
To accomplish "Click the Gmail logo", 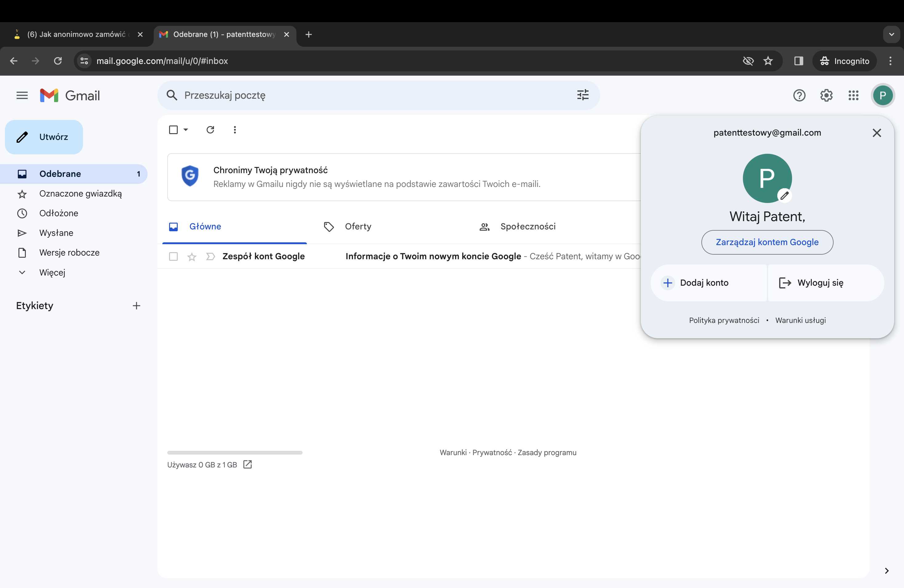I will pos(70,95).
